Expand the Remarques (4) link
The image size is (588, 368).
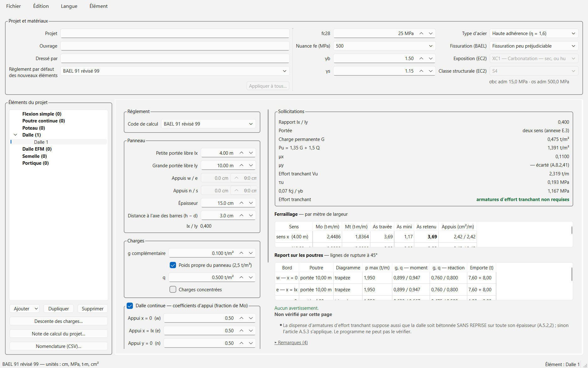click(291, 343)
